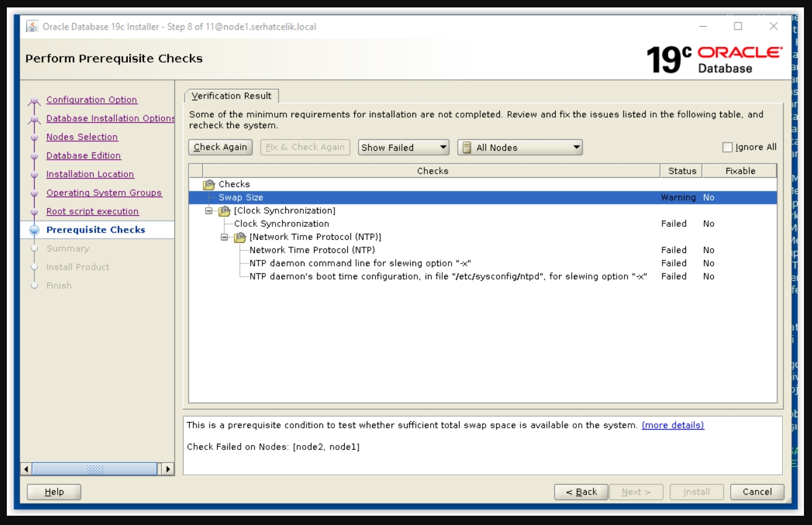The height and width of the screenshot is (525, 812).
Task: Go to Configuration Option step
Action: tap(92, 100)
